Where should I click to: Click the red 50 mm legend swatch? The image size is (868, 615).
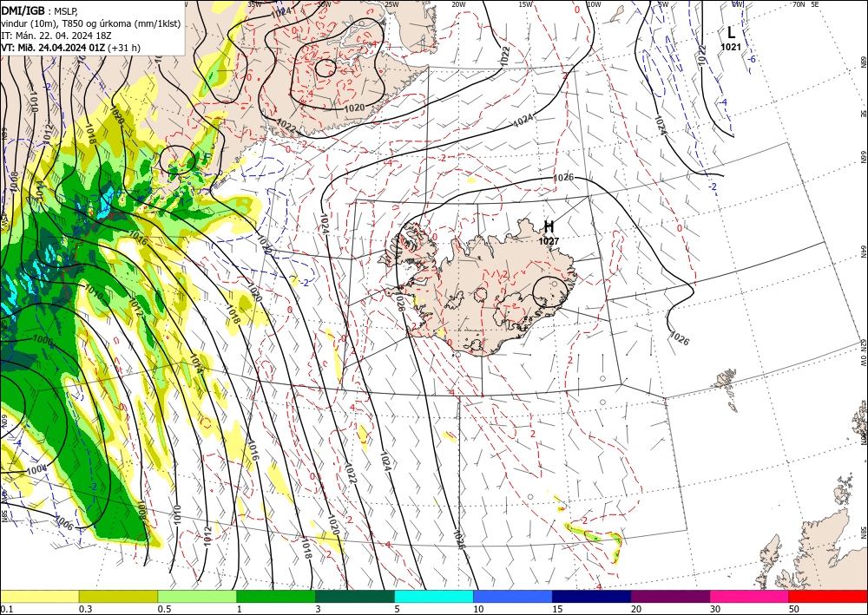tap(828, 596)
